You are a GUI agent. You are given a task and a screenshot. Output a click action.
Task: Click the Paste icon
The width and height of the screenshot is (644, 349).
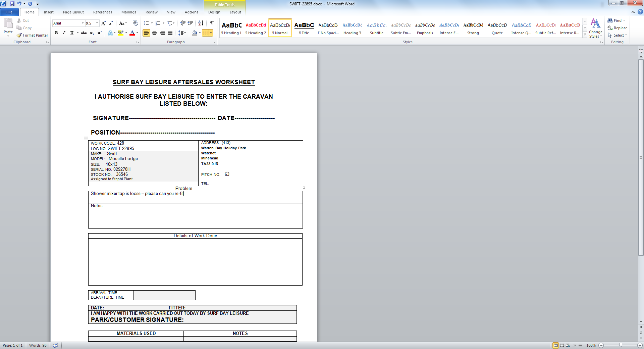(8, 23)
